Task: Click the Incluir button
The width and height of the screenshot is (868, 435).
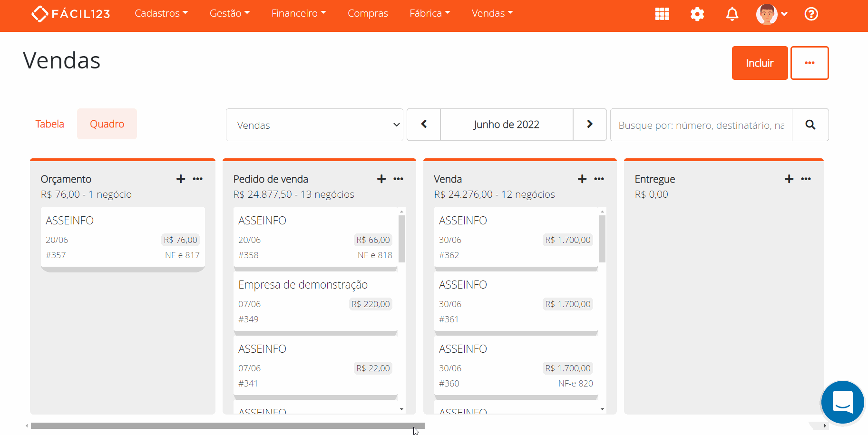Action: coord(760,63)
